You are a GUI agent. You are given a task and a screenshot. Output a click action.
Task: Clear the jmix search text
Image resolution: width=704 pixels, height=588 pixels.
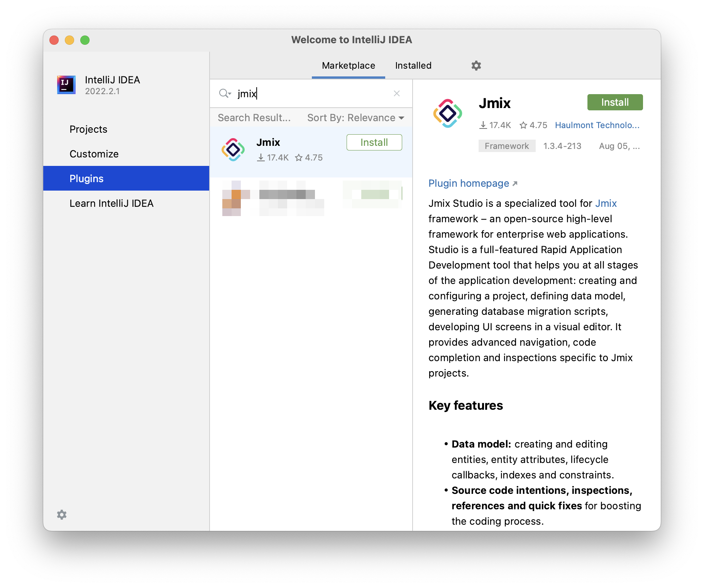(396, 93)
